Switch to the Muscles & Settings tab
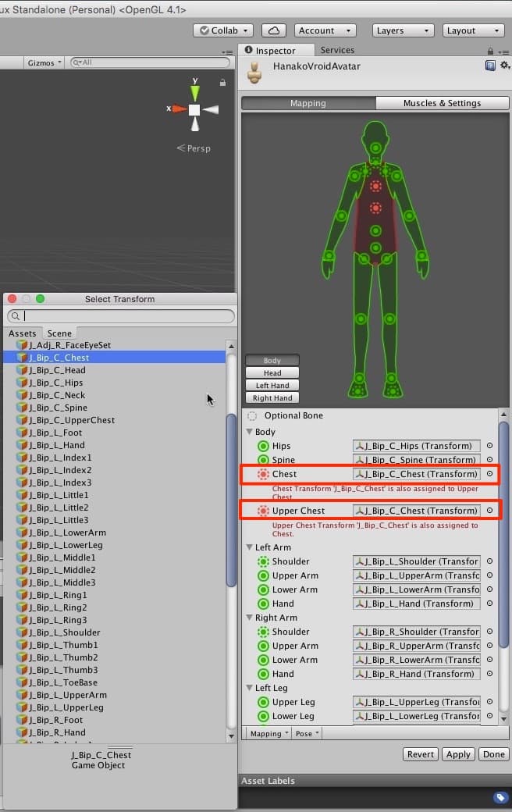This screenshot has height=812, width=512. coord(442,103)
